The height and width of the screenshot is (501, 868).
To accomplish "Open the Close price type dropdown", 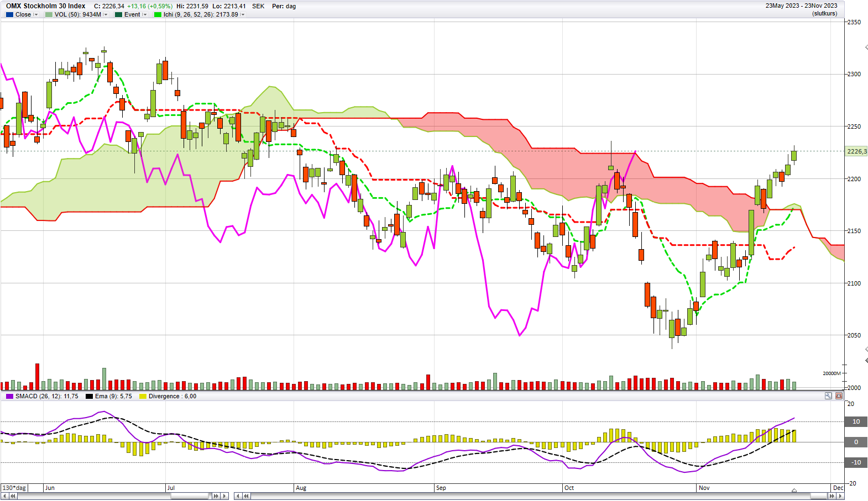I will tap(36, 15).
